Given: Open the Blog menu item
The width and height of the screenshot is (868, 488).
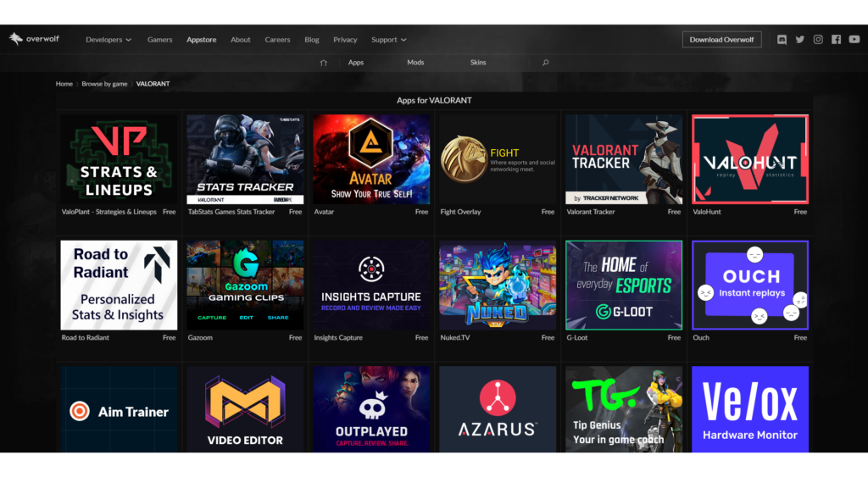Looking at the screenshot, I should click(x=312, y=40).
